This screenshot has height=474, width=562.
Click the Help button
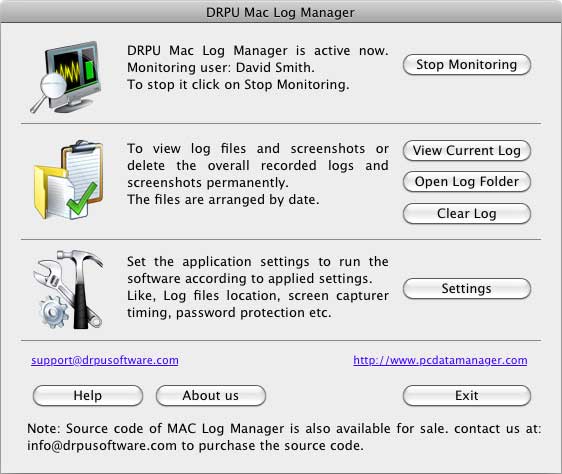(x=88, y=396)
